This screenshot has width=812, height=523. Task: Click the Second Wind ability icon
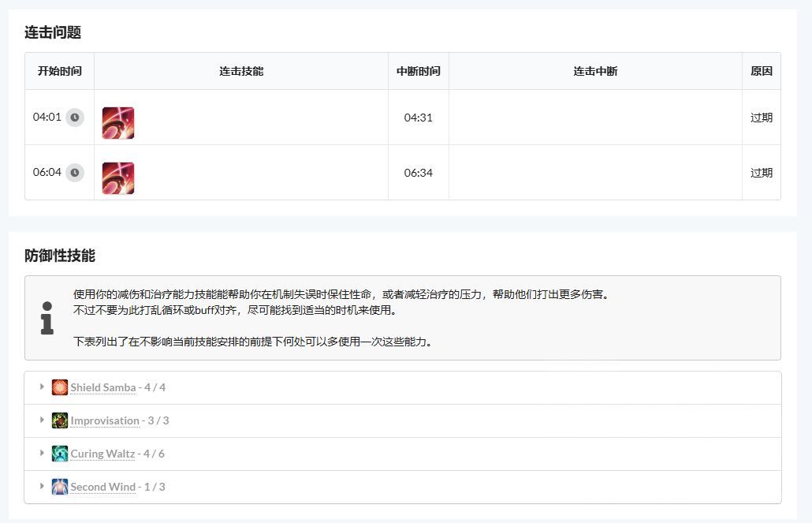60,487
